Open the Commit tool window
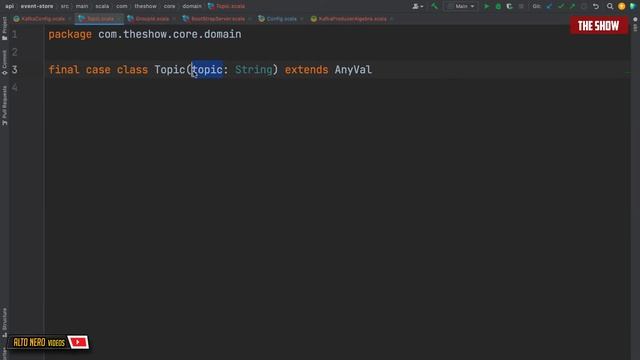 click(x=4, y=62)
